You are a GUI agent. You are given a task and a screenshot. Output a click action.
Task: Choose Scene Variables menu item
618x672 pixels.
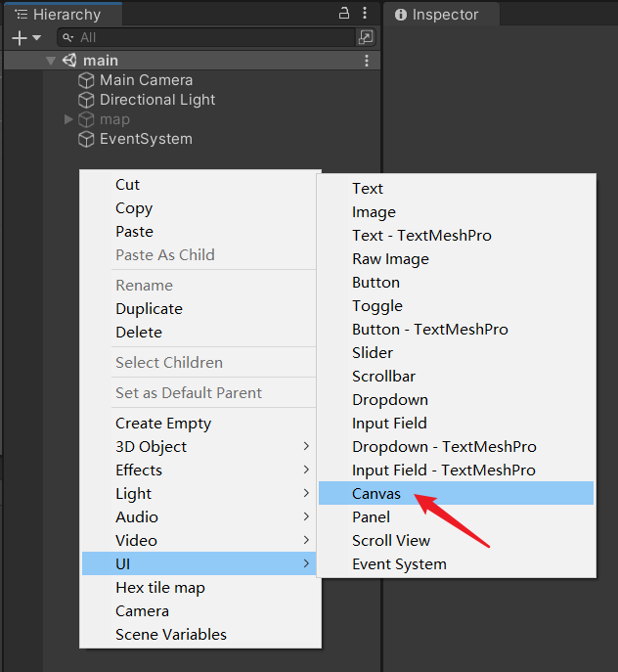pyautogui.click(x=199, y=634)
